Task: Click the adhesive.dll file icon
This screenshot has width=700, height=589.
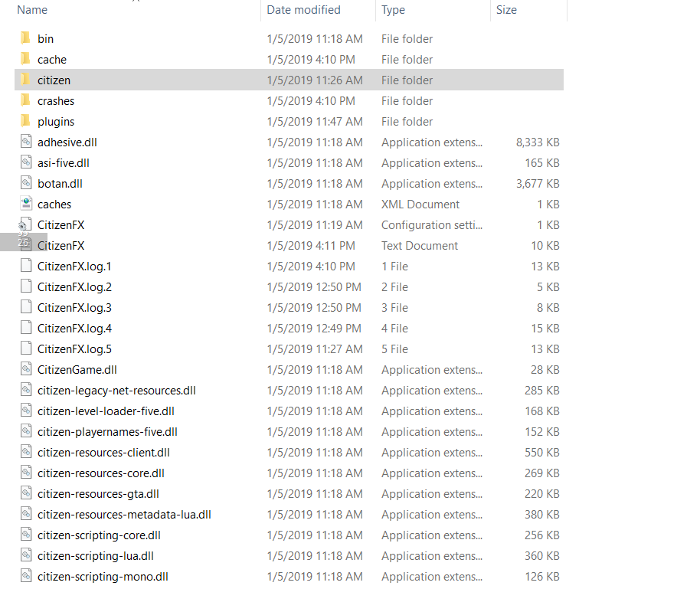Action: pos(26,142)
